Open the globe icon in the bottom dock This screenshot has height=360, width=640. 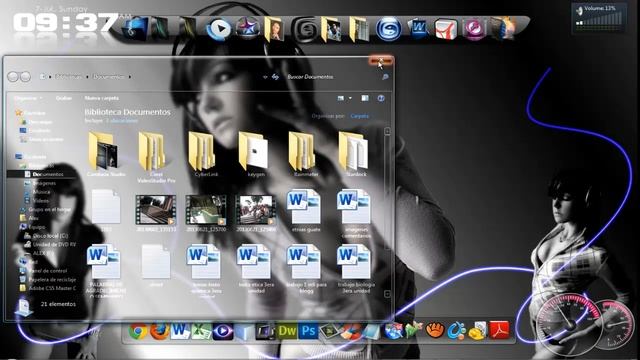tap(393, 331)
